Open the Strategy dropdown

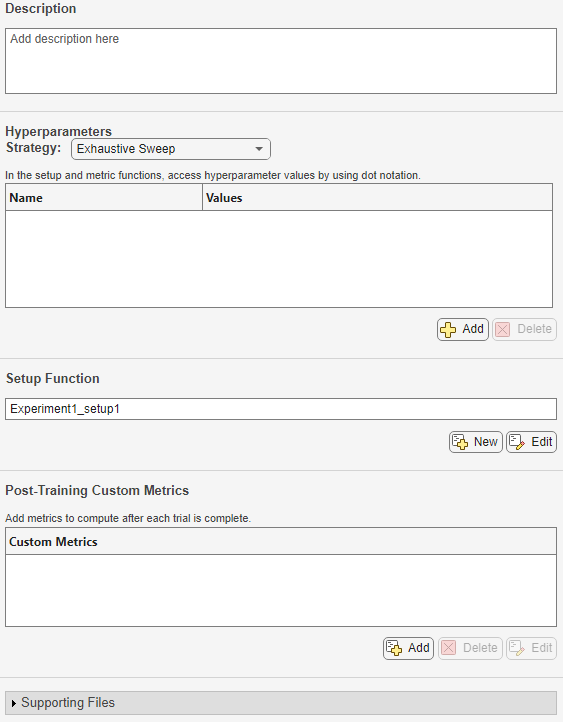point(171,149)
